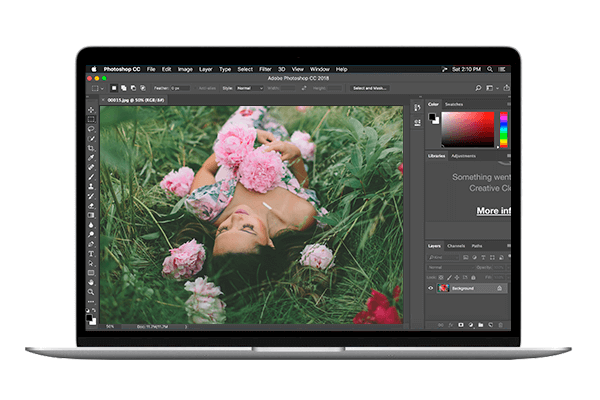
Task: Open the Libraries panel menu
Action: coord(509,156)
